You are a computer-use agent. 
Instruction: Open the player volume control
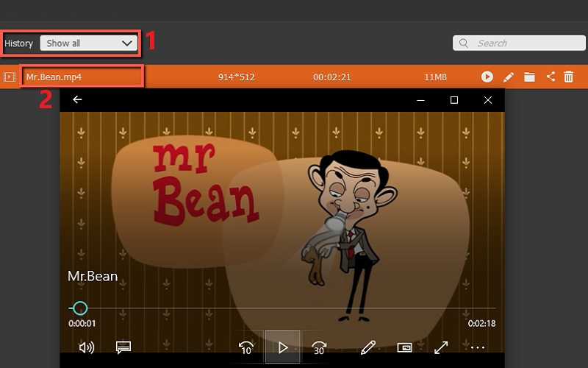87,347
